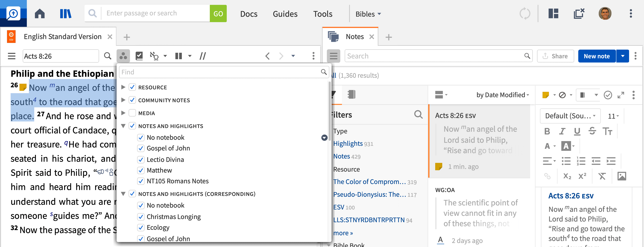The image size is (644, 247).
Task: Open the Bibles dropdown in the top bar
Action: tap(368, 14)
